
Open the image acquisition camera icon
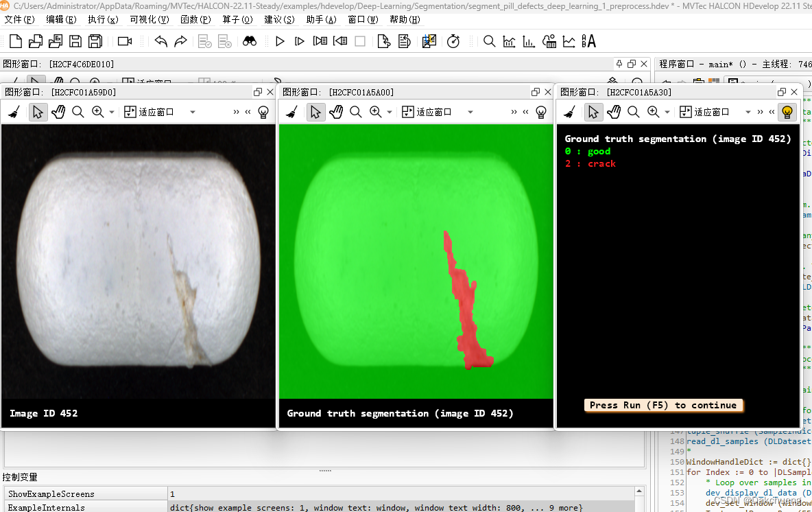[x=125, y=41]
